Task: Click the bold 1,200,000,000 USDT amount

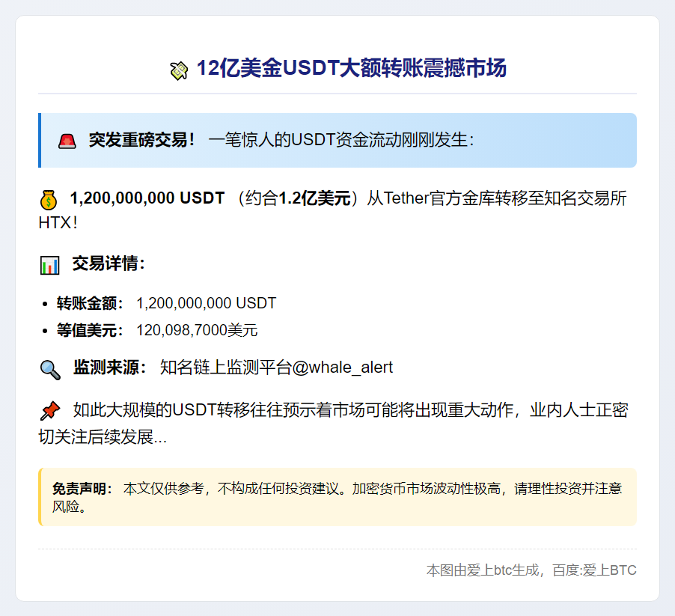Action: click(x=147, y=198)
